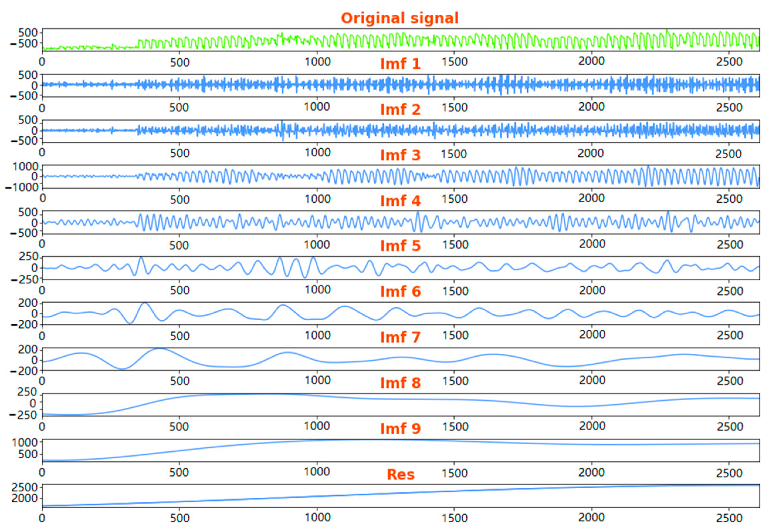This screenshot has width=769, height=532.
Task: Click the -1000 y-axis label of Imf 3
Action: (22, 188)
